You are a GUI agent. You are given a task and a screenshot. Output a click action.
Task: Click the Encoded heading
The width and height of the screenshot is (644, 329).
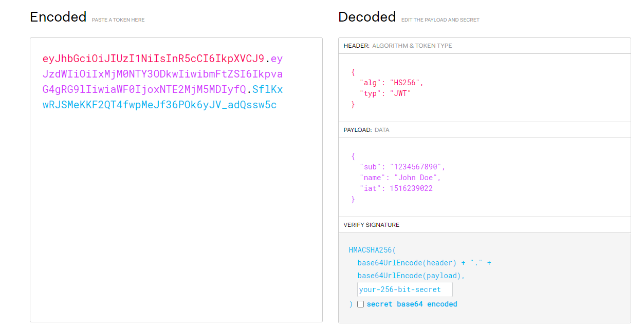(x=58, y=17)
